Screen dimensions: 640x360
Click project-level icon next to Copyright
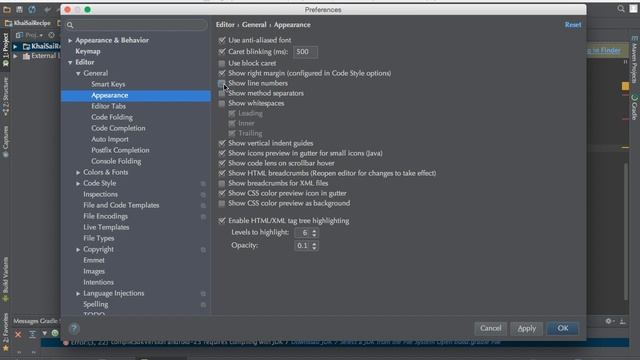click(203, 250)
